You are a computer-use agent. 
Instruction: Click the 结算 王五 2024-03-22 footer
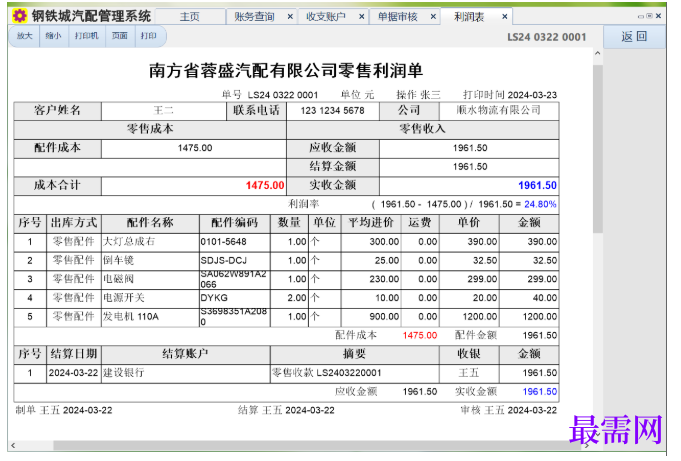tap(286, 410)
